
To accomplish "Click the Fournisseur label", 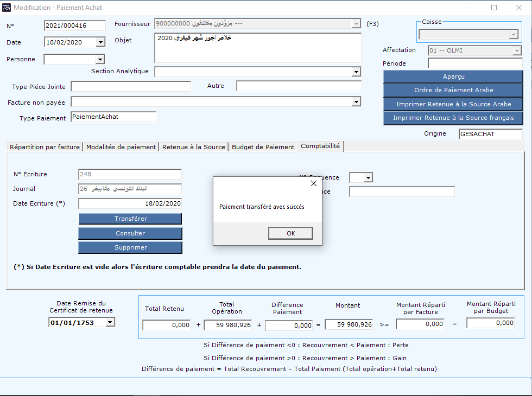I will pos(132,24).
